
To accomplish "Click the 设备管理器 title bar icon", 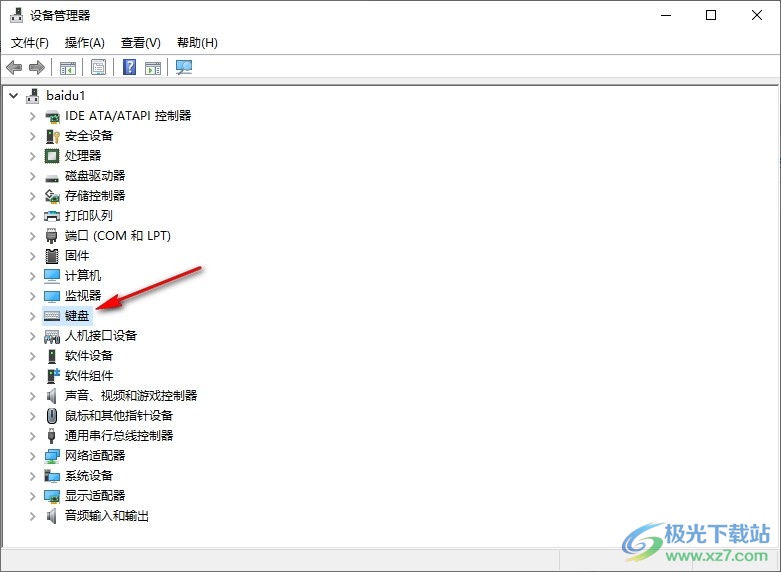I will [x=16, y=15].
